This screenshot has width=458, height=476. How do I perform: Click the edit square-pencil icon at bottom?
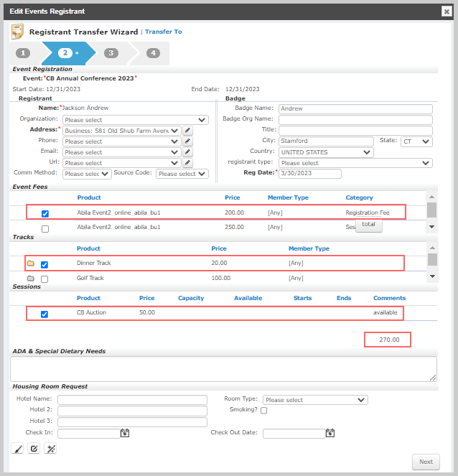(x=34, y=449)
